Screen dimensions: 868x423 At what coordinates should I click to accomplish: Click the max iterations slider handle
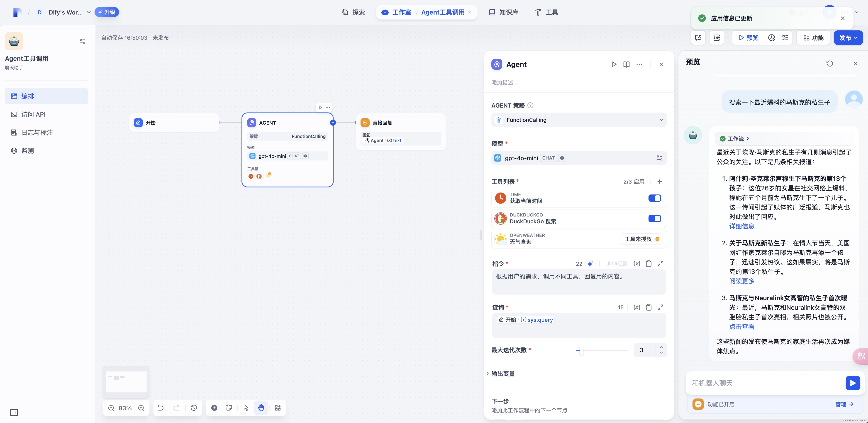pos(581,350)
